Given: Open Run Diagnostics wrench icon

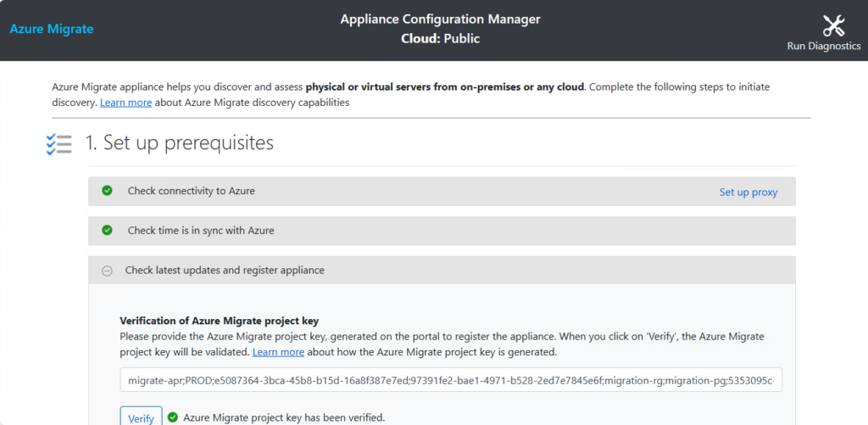Looking at the screenshot, I should pos(833,25).
